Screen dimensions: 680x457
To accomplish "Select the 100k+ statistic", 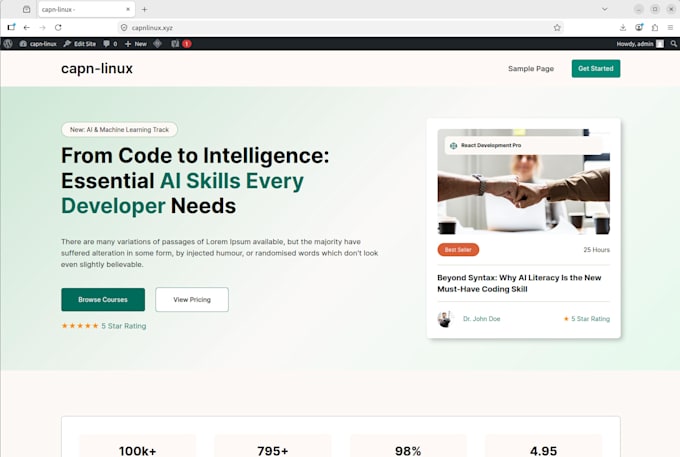I will coord(137,450).
